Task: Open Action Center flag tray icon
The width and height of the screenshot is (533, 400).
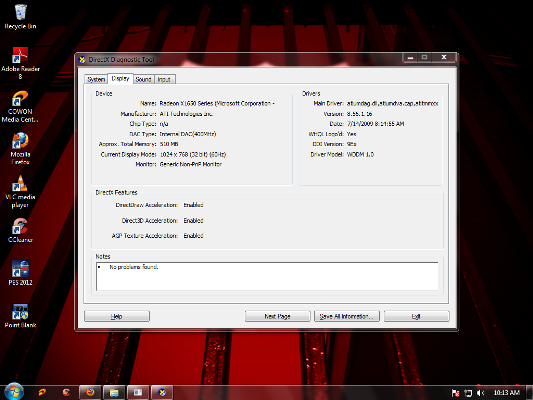Action: [x=455, y=393]
